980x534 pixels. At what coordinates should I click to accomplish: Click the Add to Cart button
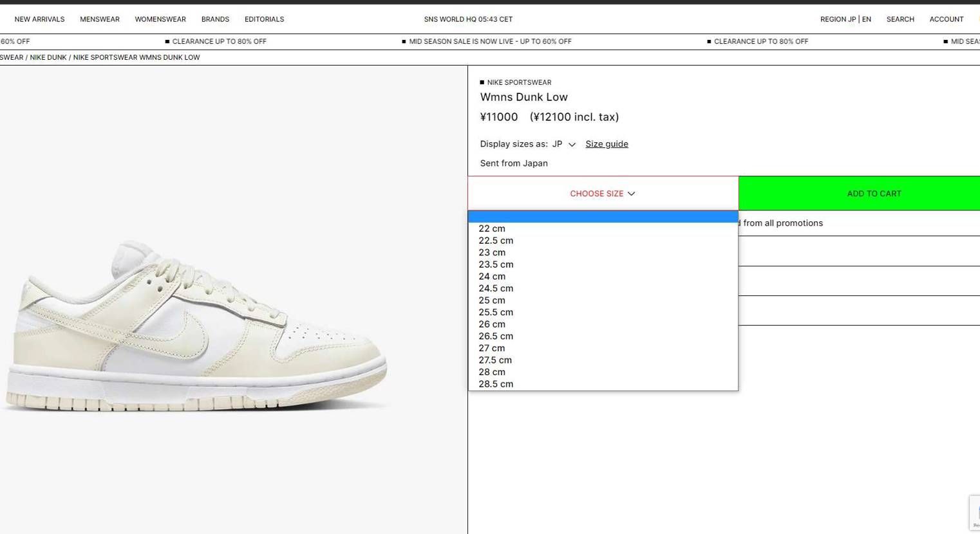tap(860, 194)
